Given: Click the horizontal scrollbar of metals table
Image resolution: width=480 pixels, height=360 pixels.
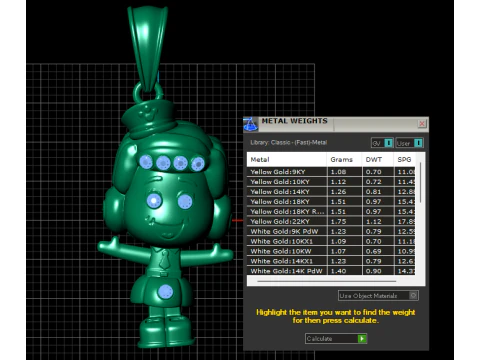Looking at the screenshot, I should click(327, 281).
